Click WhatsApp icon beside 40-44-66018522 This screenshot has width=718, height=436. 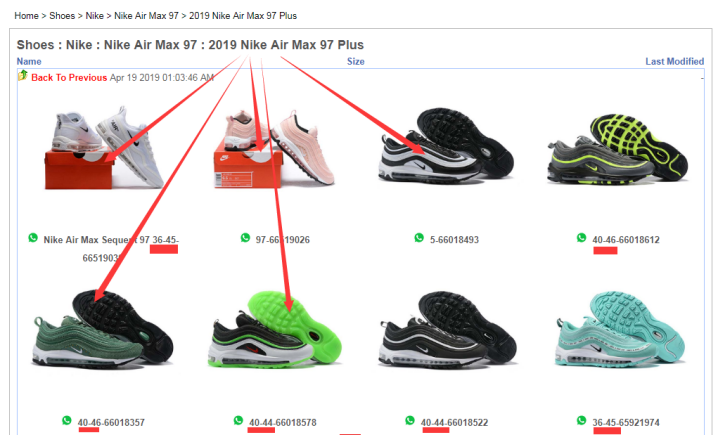point(410,420)
